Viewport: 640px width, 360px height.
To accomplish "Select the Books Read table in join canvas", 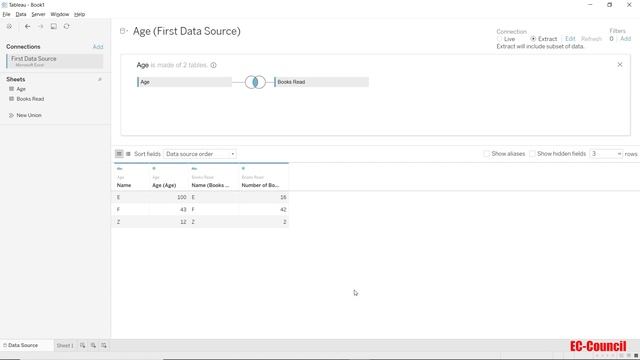I will point(322,82).
